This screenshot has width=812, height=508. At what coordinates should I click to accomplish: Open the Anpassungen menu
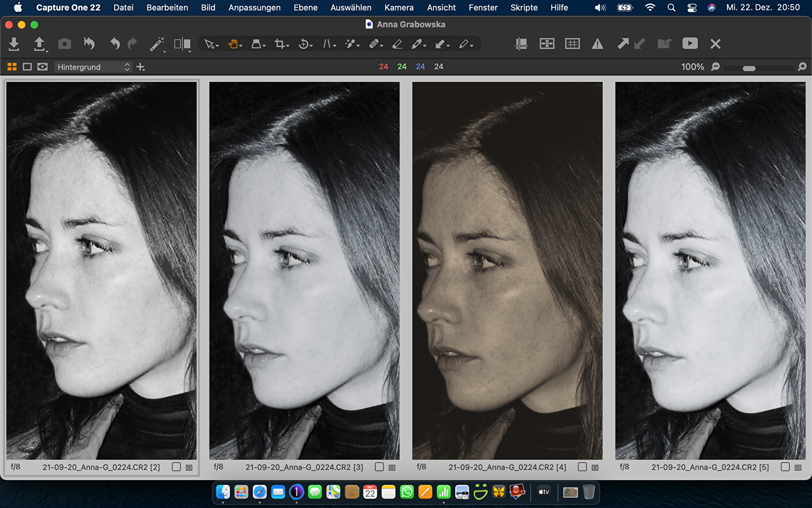click(x=254, y=8)
